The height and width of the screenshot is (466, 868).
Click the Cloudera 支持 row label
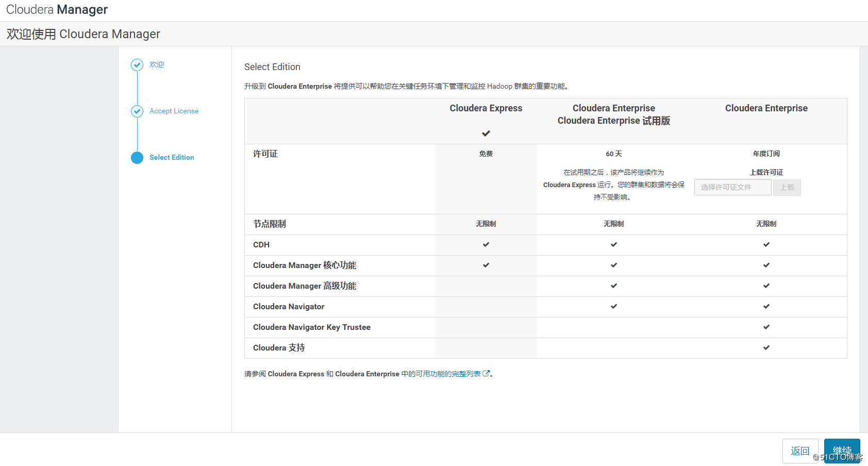tap(279, 348)
